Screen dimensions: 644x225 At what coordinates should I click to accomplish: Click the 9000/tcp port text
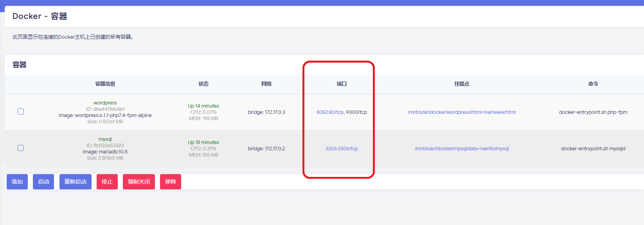(356, 112)
